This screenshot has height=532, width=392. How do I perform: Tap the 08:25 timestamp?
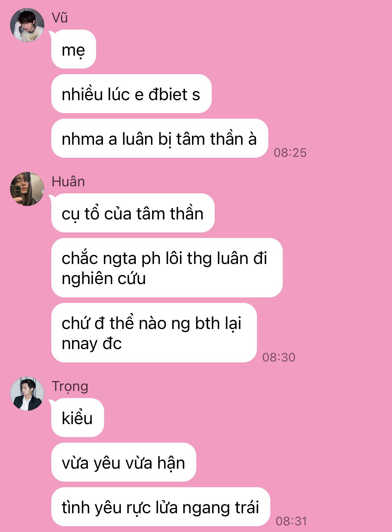coord(290,153)
